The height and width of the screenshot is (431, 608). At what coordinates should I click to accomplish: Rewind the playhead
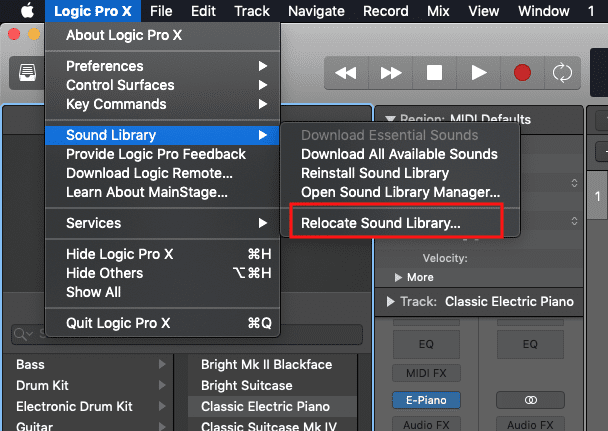(x=346, y=73)
